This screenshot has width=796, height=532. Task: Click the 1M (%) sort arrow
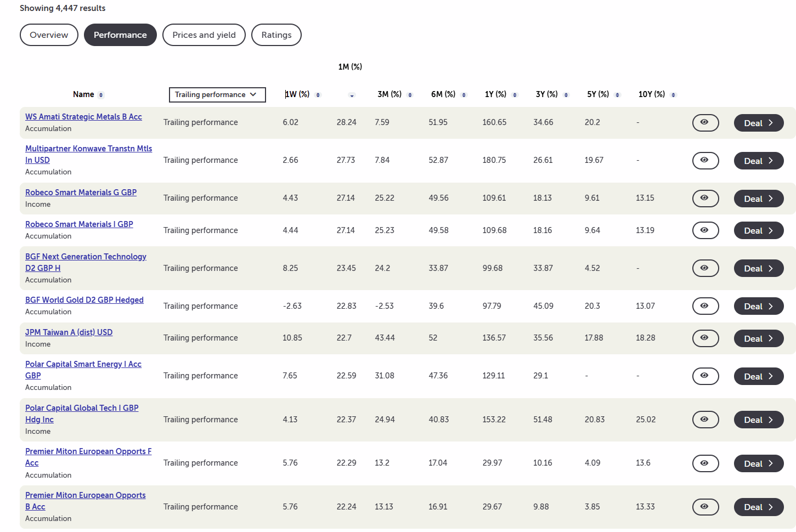coord(352,95)
